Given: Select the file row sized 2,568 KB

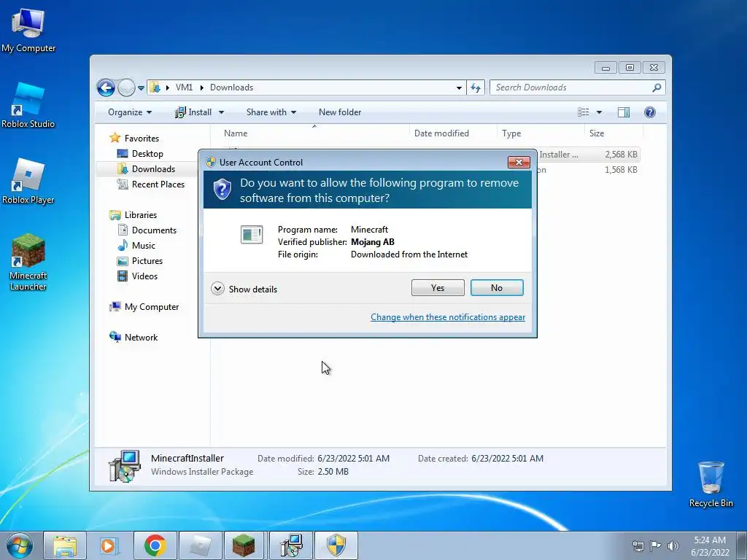Looking at the screenshot, I should click(x=589, y=155).
